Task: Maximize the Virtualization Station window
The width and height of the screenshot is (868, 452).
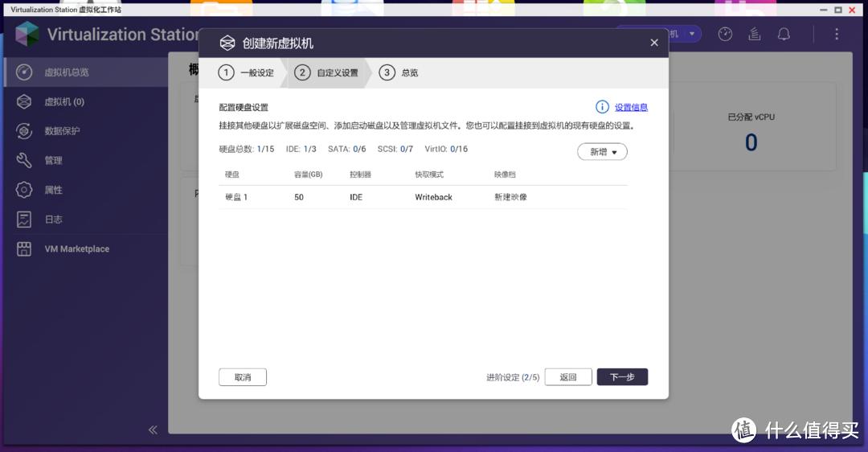Action: click(x=838, y=10)
